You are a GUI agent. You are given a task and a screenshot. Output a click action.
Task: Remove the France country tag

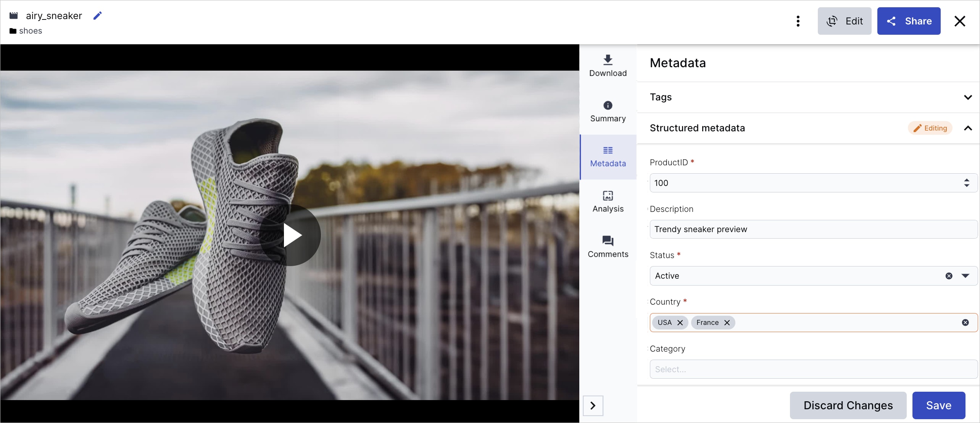(727, 323)
